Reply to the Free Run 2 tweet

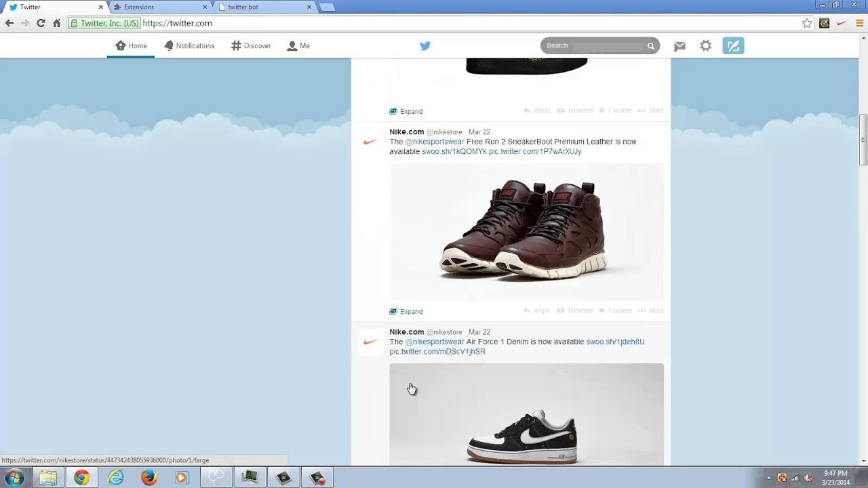click(x=537, y=311)
